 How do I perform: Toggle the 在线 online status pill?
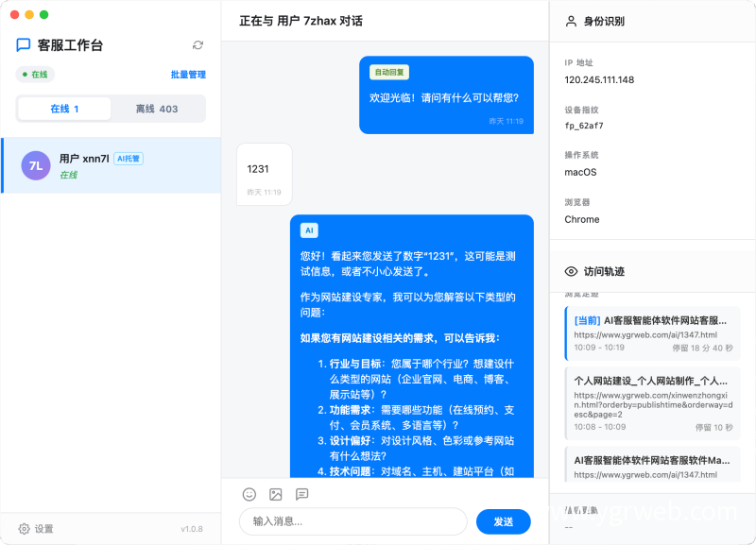pyautogui.click(x=36, y=75)
